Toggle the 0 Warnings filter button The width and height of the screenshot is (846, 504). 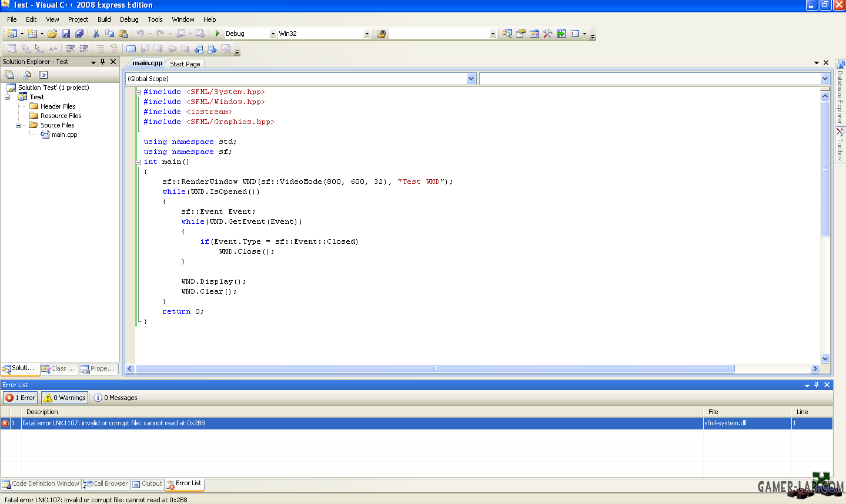point(65,398)
